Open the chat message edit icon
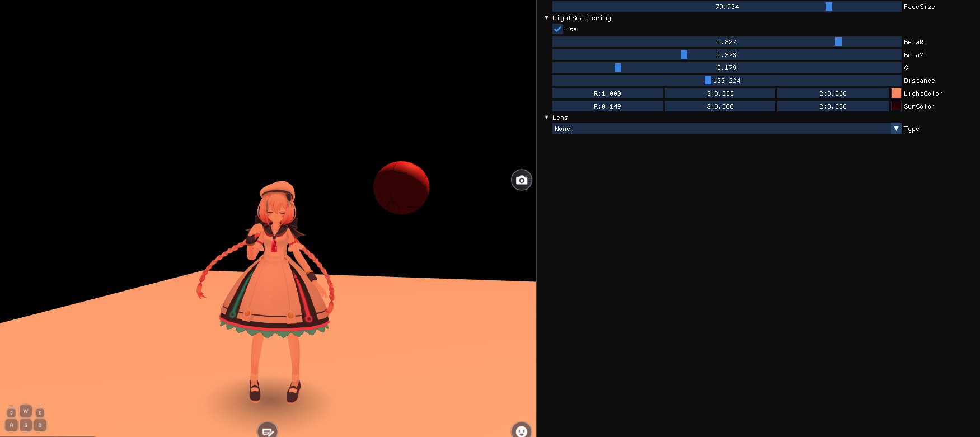Screen dimensions: 980x437 (268, 430)
